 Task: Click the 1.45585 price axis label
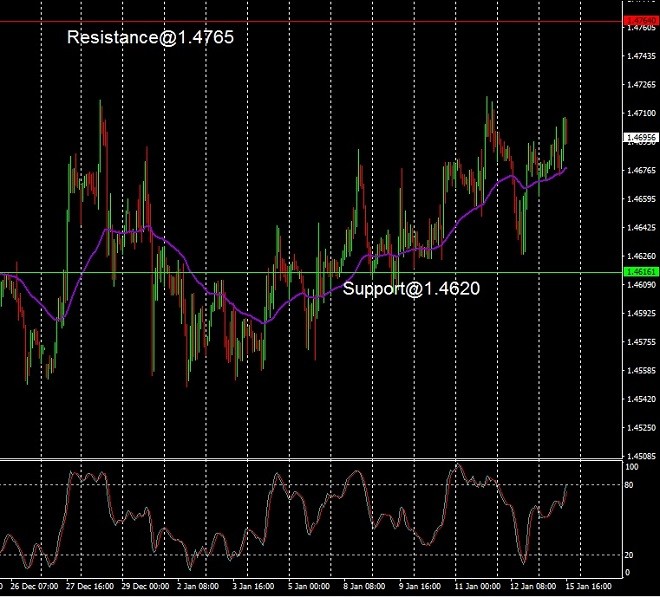pos(641,370)
